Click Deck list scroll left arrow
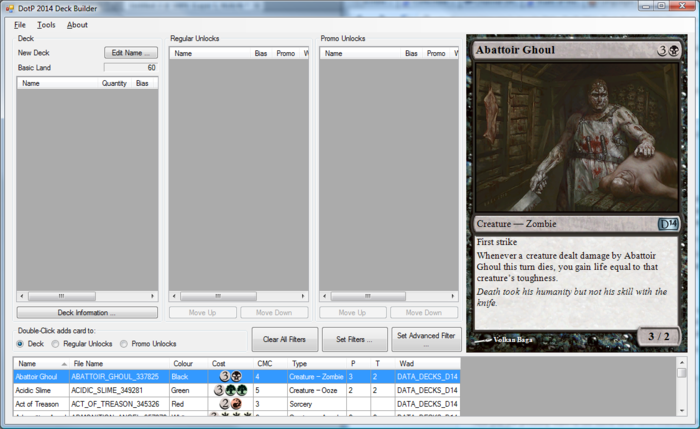This screenshot has width=700, height=429. pos(22,296)
